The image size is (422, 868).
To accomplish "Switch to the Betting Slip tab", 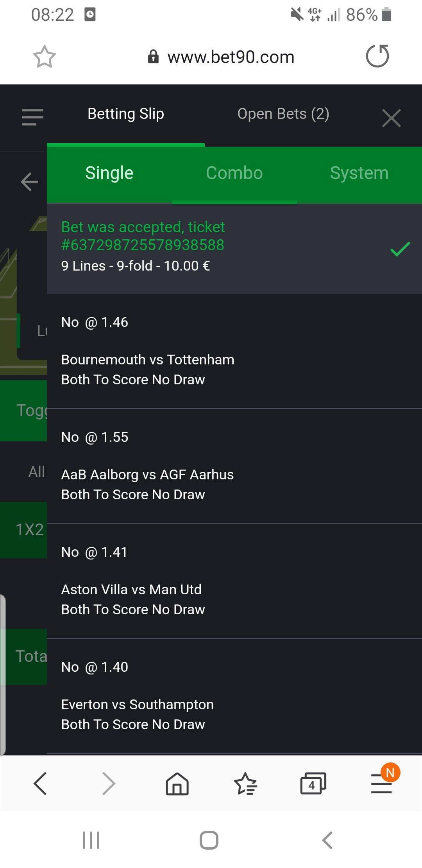I will click(x=125, y=114).
